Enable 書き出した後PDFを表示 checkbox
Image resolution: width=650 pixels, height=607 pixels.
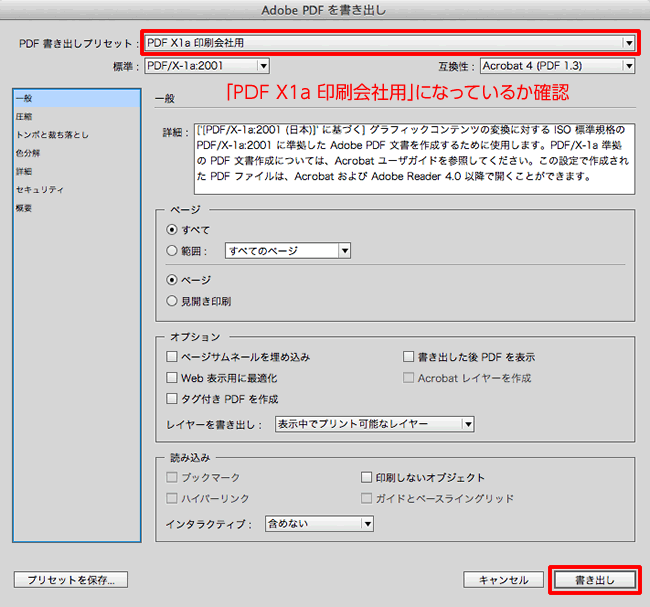click(408, 357)
